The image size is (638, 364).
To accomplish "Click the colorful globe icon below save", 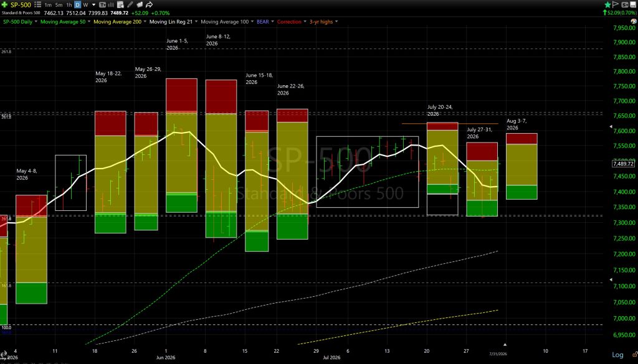I will (634, 21).
